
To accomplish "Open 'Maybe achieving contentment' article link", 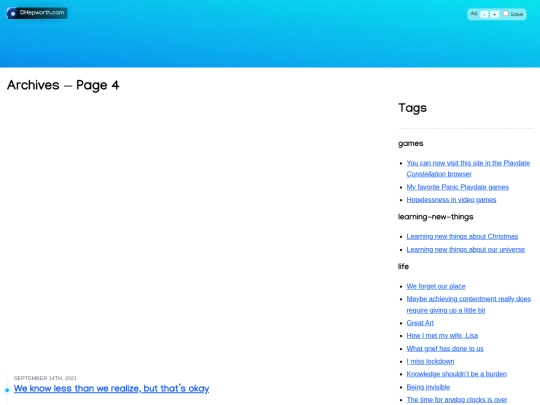I will coord(468,304).
